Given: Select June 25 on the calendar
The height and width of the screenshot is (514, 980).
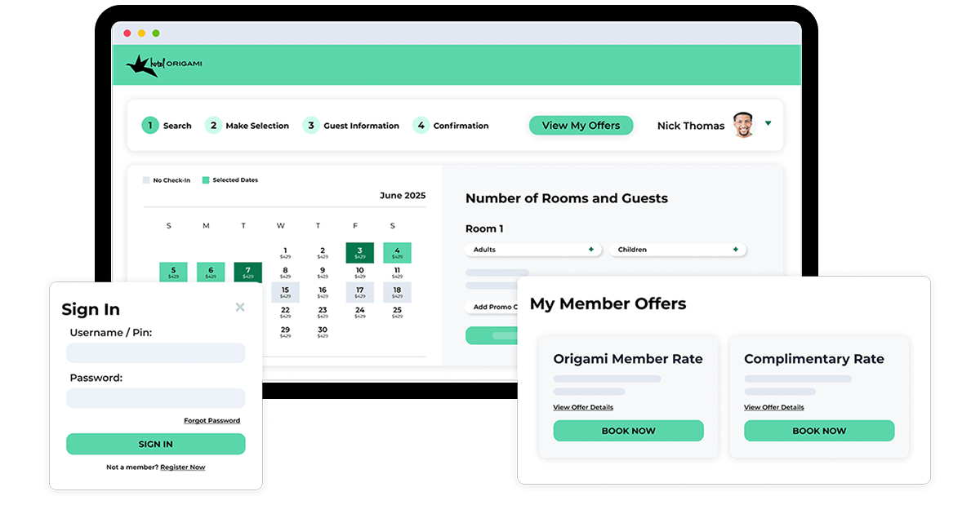Looking at the screenshot, I should point(397,312).
